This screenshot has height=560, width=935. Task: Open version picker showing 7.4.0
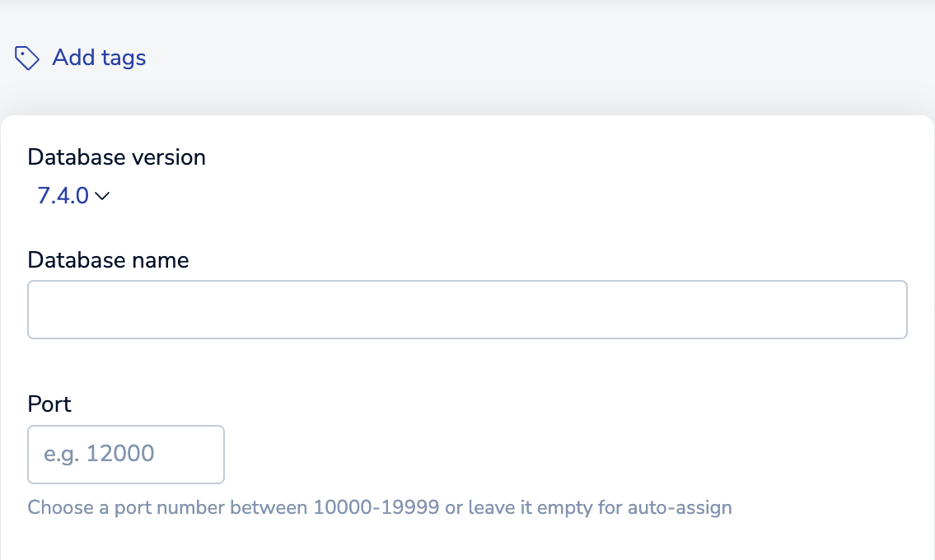[73, 196]
